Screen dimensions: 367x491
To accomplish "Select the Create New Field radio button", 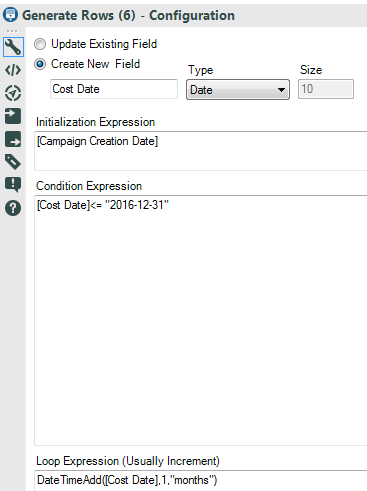I will point(40,64).
